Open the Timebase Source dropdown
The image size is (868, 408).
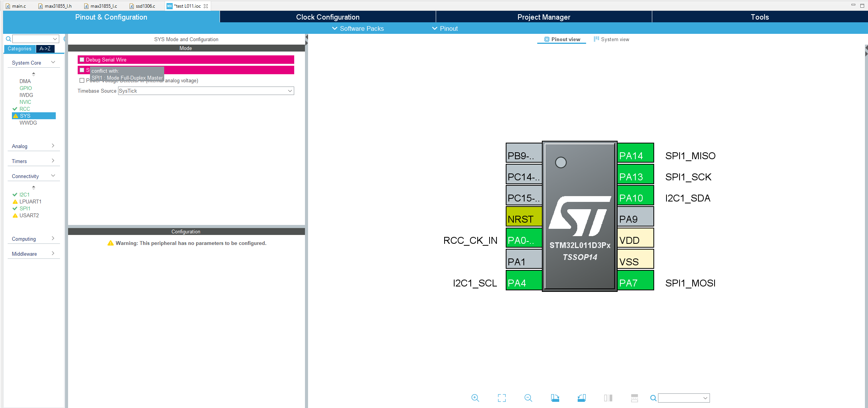[206, 91]
